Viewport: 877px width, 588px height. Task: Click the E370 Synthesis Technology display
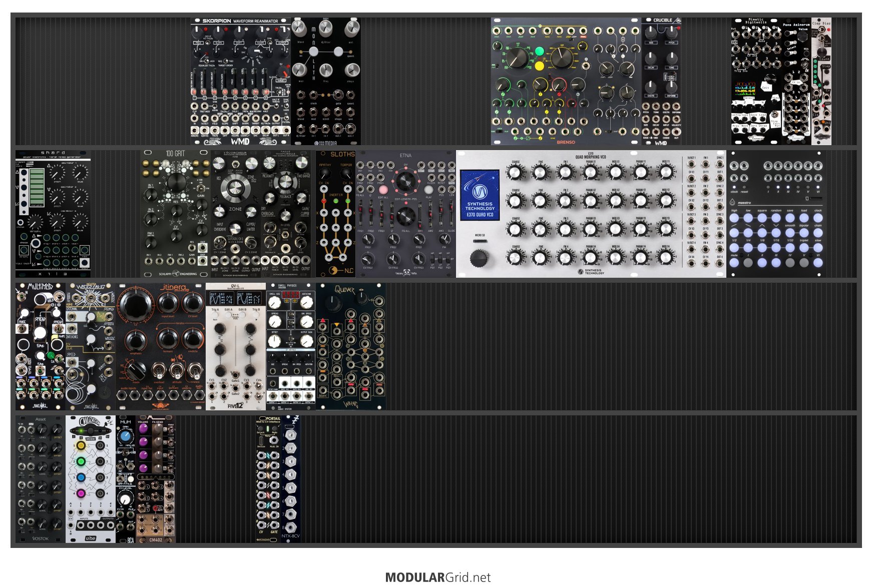480,195
